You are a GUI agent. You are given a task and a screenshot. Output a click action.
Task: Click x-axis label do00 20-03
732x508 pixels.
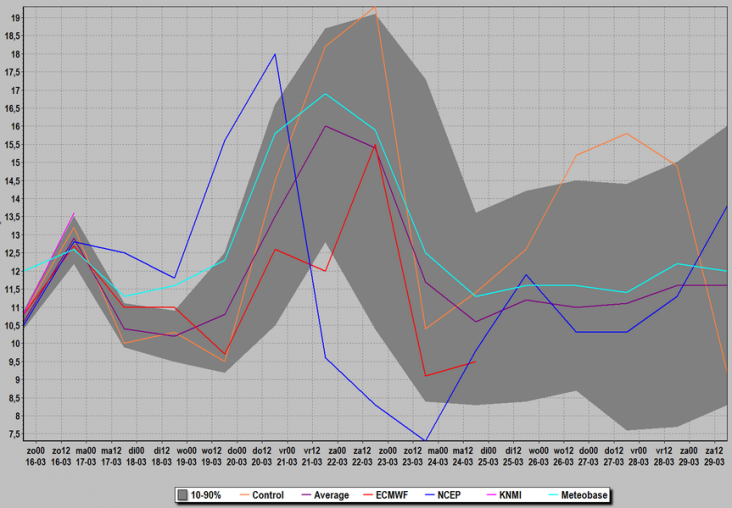237,456
